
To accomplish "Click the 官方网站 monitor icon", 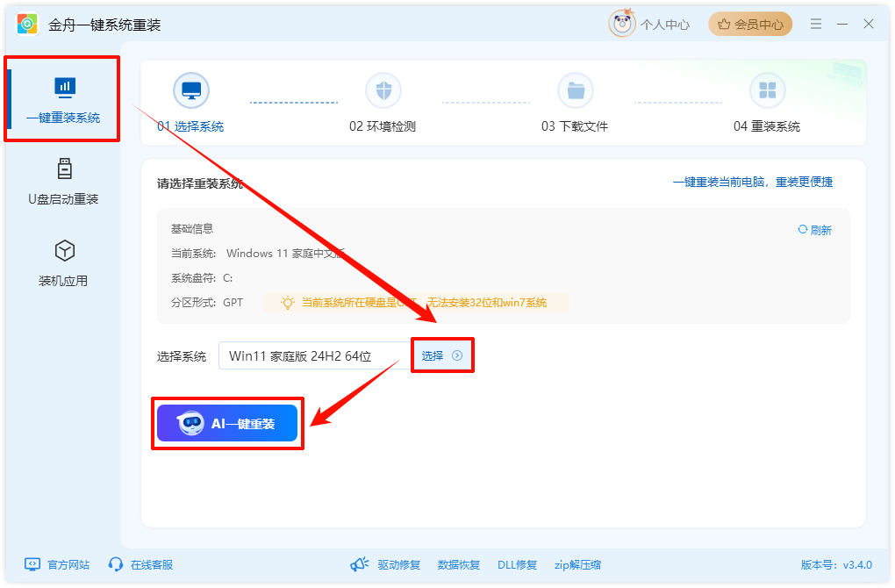I will coord(32,564).
